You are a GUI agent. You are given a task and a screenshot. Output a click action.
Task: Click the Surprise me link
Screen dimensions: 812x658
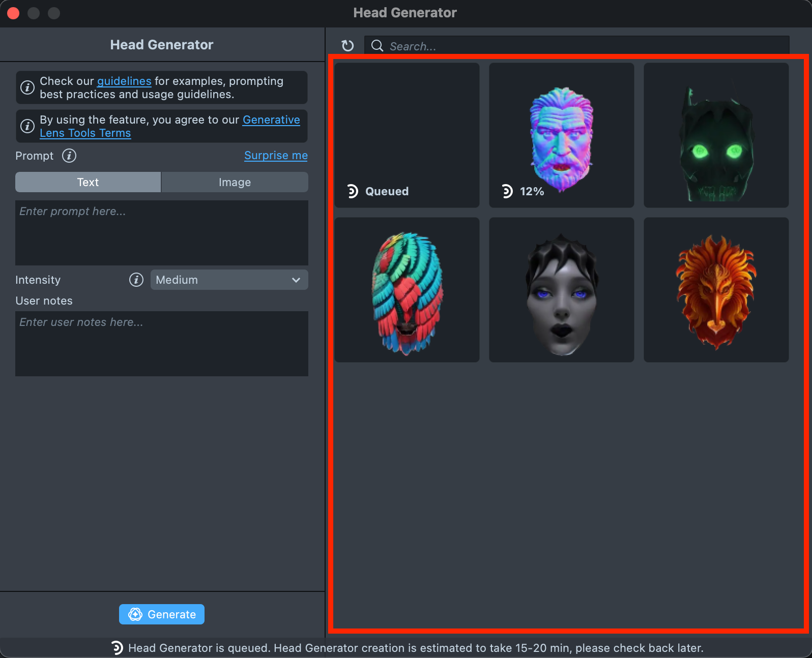point(276,156)
